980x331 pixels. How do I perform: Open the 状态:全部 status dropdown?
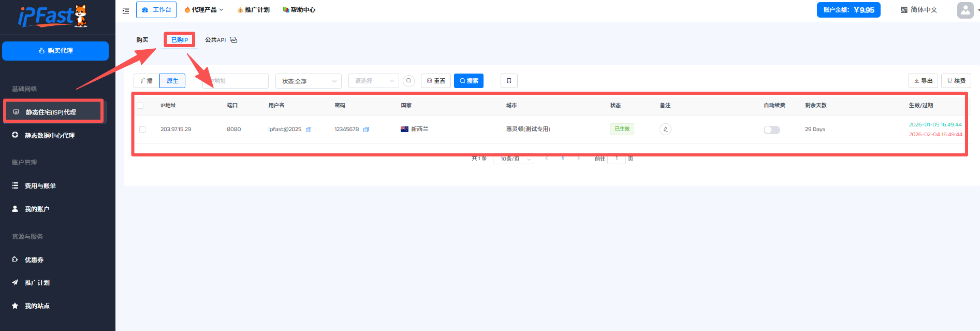pyautogui.click(x=308, y=81)
